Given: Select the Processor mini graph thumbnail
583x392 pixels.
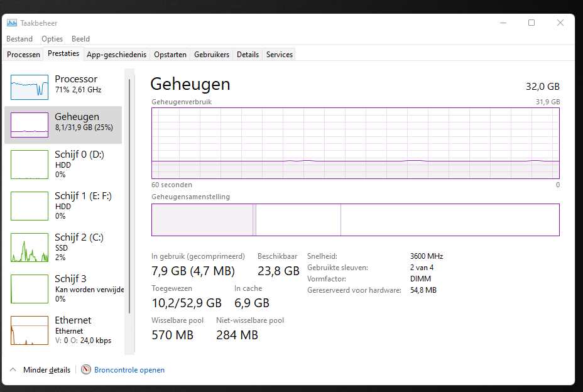Looking at the screenshot, I should (x=30, y=85).
